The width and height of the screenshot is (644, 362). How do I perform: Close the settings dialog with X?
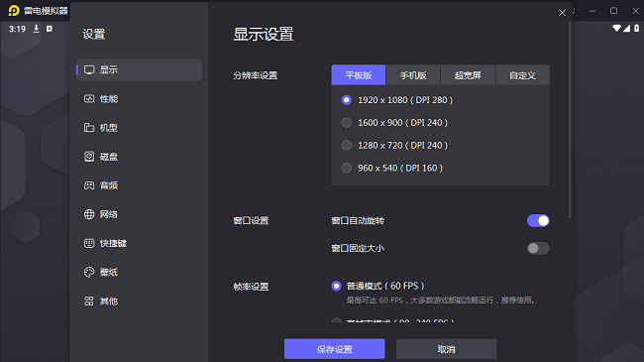562,13
